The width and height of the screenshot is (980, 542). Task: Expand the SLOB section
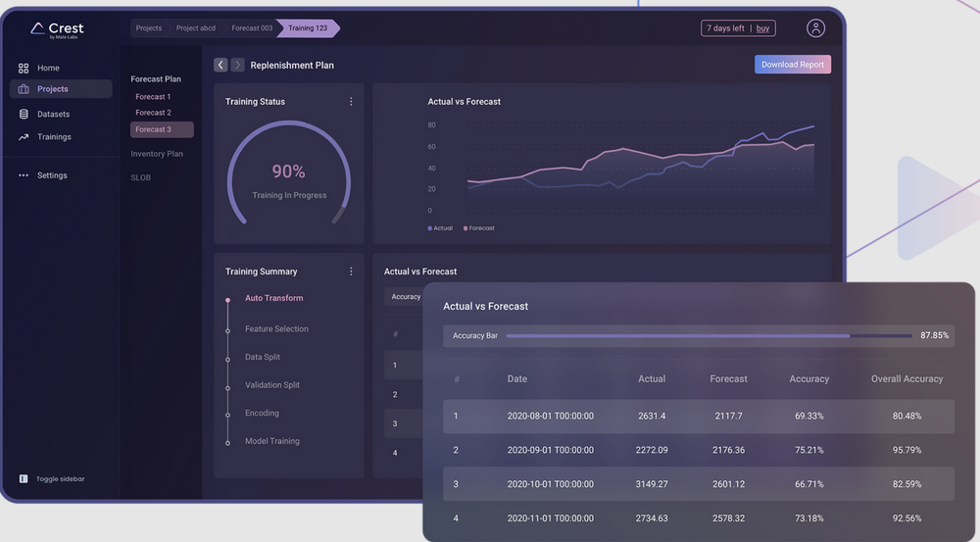coord(140,177)
